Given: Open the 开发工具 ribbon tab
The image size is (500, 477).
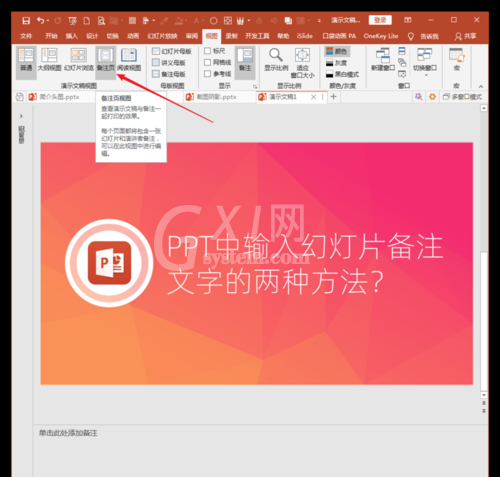Looking at the screenshot, I should (x=257, y=36).
